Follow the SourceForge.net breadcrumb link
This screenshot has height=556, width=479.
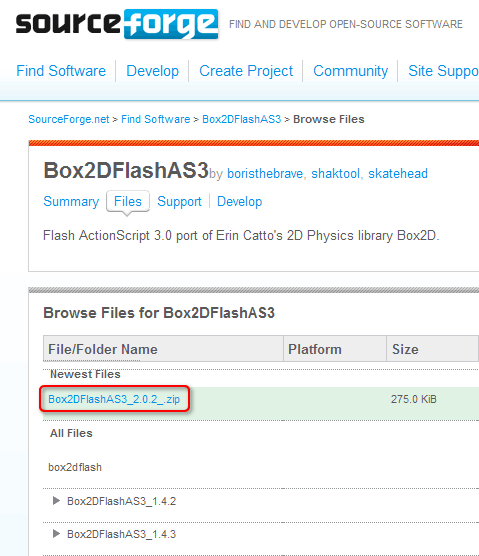(69, 119)
